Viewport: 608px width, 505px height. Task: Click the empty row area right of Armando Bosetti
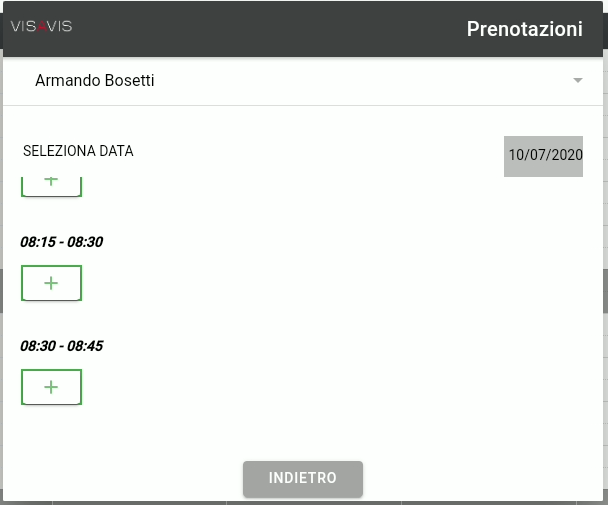[361, 81]
